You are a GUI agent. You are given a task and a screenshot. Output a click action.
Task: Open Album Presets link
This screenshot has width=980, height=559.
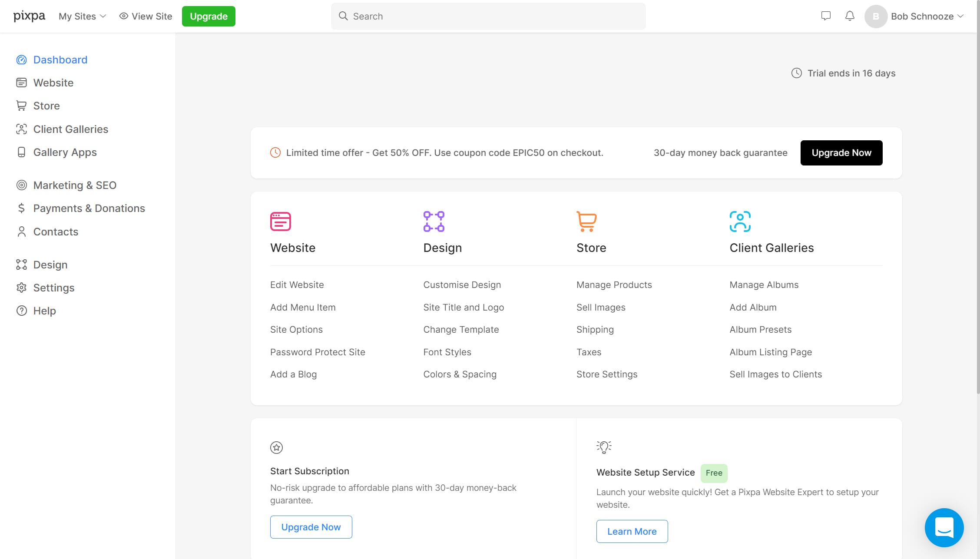(761, 329)
